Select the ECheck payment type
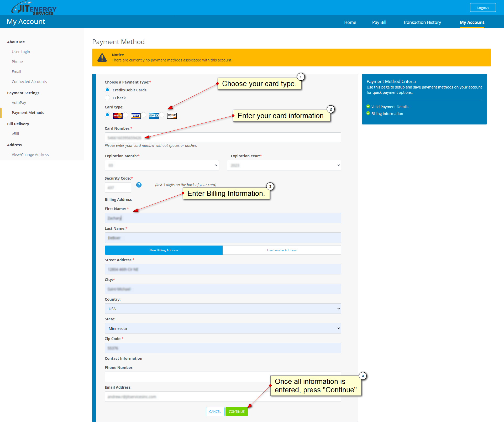The height and width of the screenshot is (422, 504). 107,98
